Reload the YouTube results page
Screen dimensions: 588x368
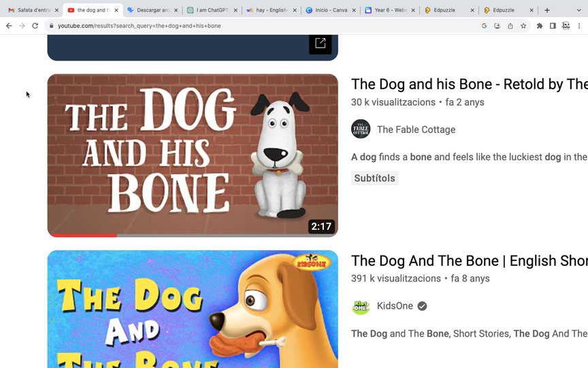pos(35,26)
